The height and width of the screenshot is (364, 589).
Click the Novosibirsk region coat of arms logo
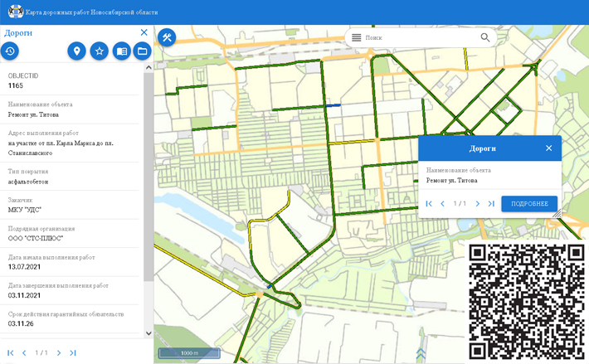pos(16,12)
